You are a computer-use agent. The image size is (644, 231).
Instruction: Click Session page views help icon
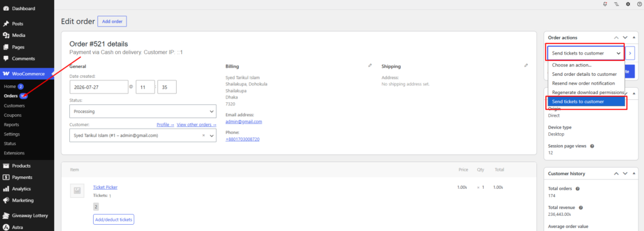(592, 146)
